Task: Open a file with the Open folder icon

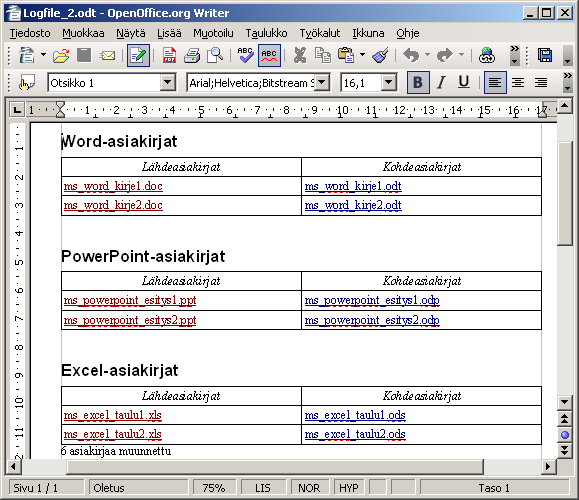Action: coord(61,55)
